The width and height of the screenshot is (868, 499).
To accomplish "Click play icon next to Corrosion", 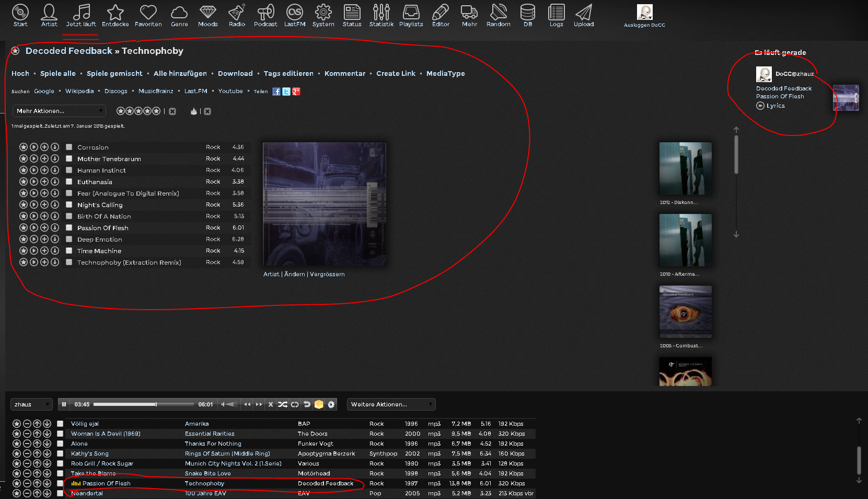I will [34, 148].
